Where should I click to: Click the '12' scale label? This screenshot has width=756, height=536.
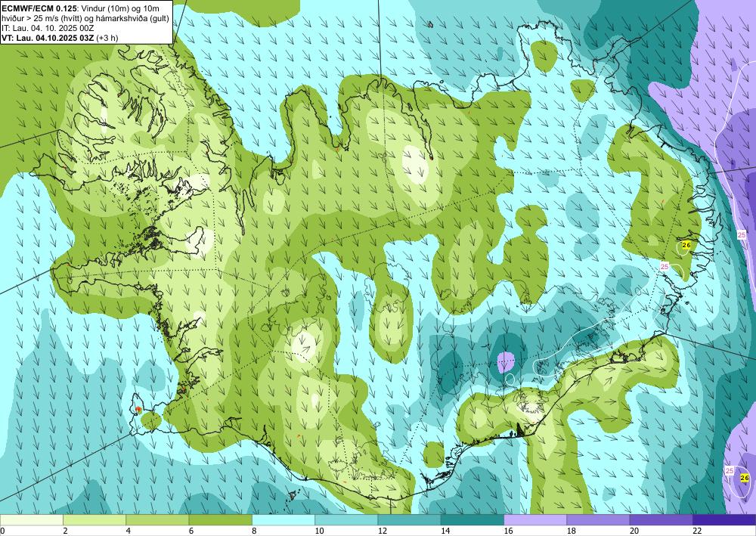(383, 531)
